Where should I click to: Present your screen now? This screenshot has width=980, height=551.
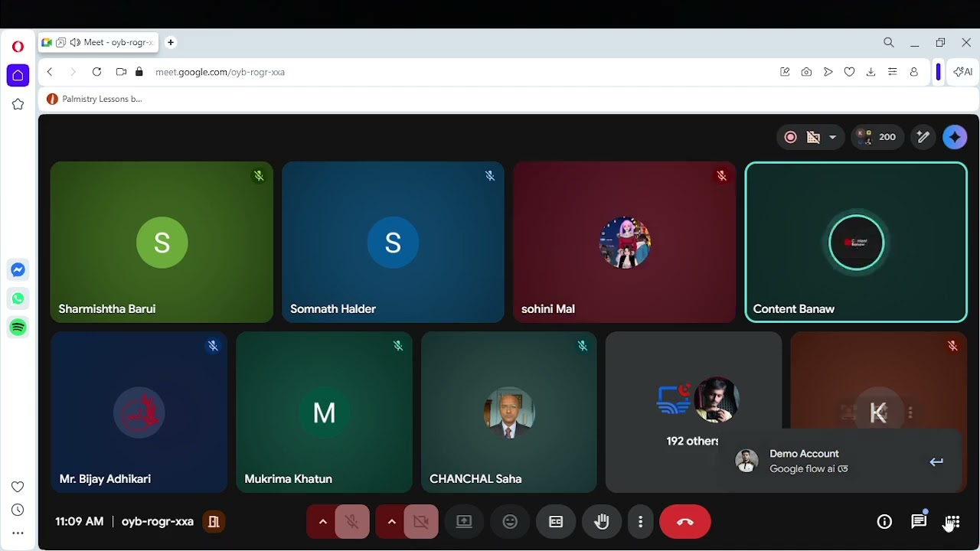click(464, 522)
